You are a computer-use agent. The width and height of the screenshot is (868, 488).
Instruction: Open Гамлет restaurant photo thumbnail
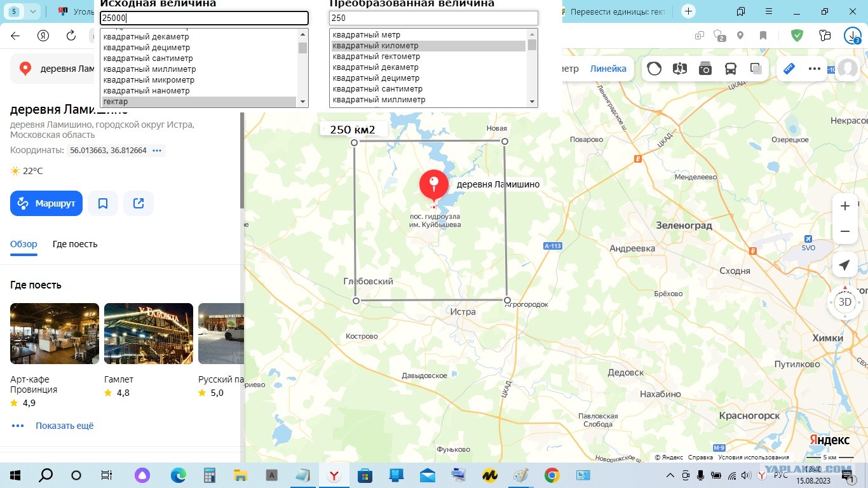click(x=149, y=334)
